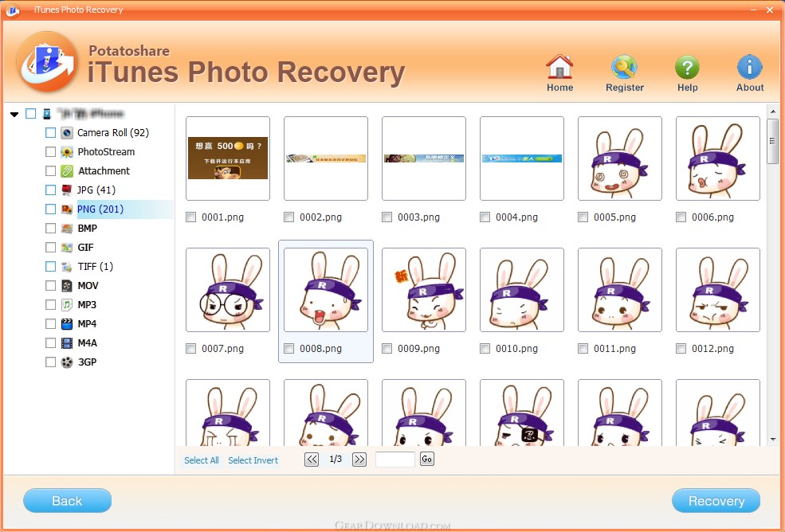Select the JPG (41) category
The image size is (785, 532).
(x=96, y=190)
